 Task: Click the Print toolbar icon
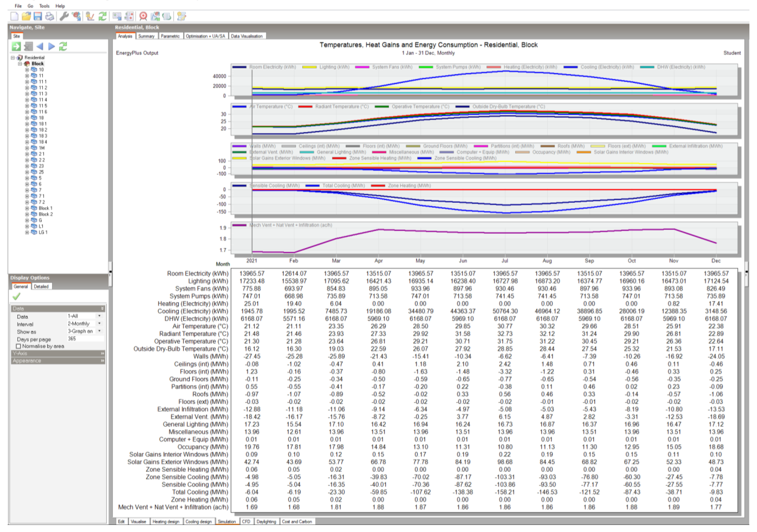point(49,16)
